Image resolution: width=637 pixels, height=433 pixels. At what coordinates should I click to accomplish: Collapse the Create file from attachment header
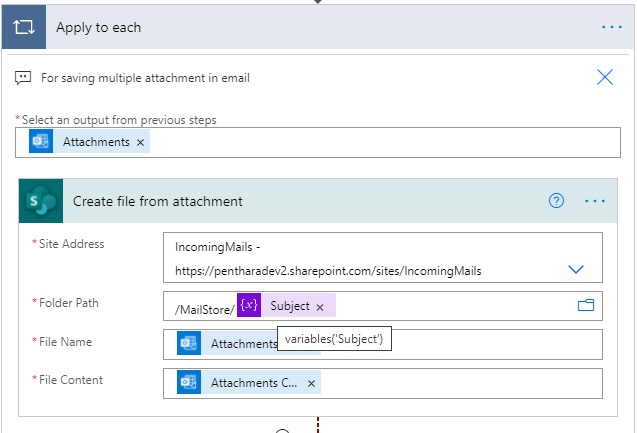(318, 201)
